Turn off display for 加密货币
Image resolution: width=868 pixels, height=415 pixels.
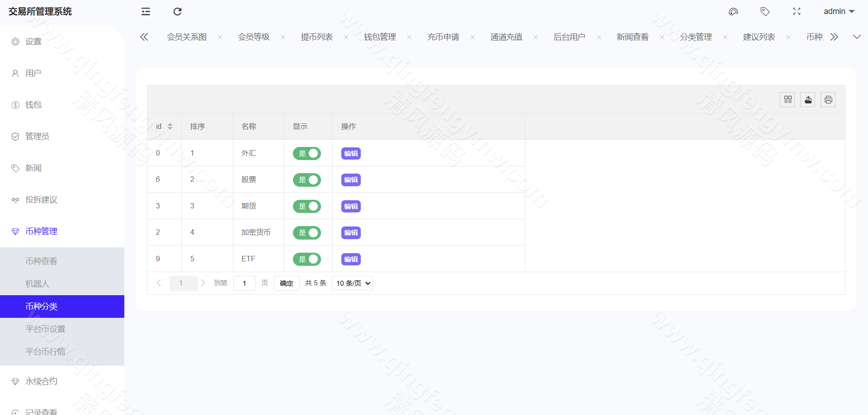307,232
